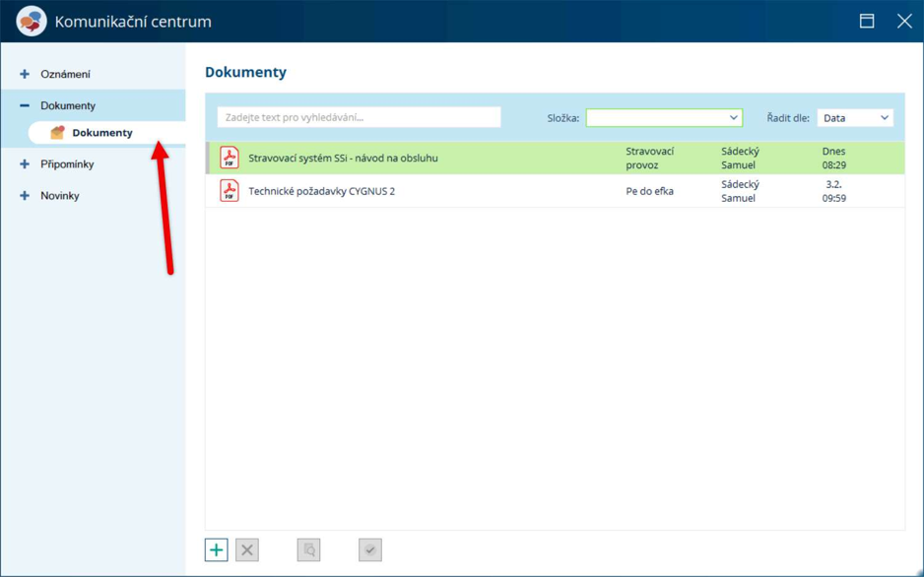Close the Komunikační centrum window

904,22
